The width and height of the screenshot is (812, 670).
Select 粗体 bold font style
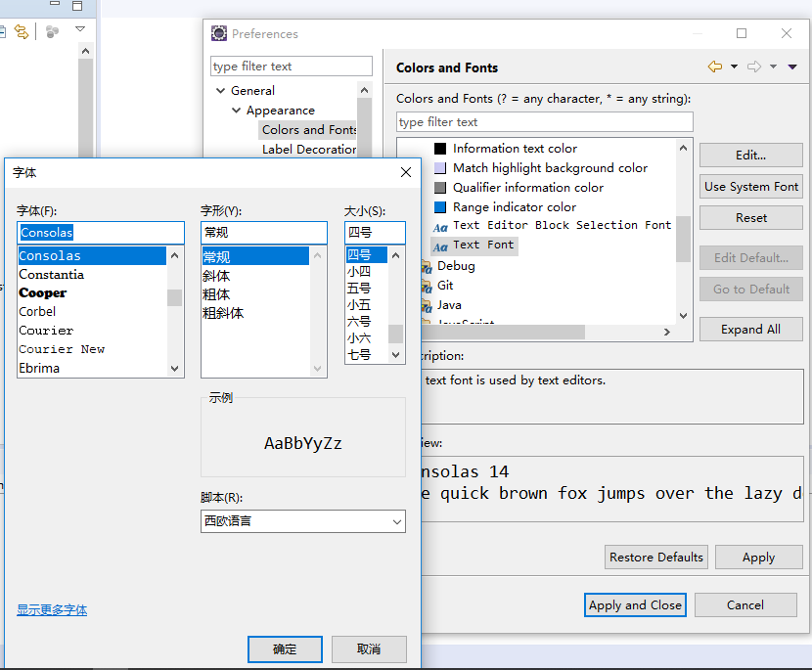(216, 294)
